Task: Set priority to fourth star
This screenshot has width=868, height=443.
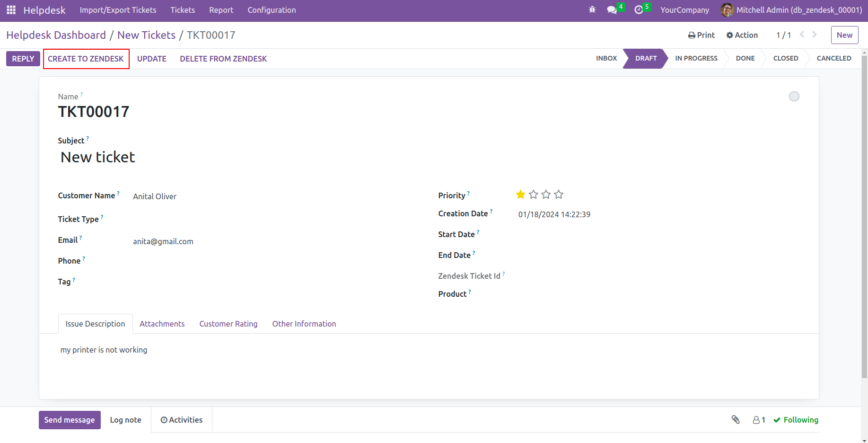Action: click(x=559, y=195)
